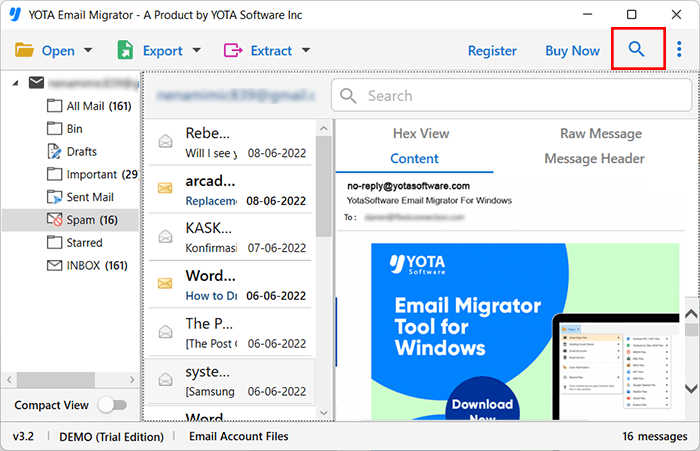The image size is (700, 451).
Task: Collapse the email account tree node
Action: tap(14, 83)
